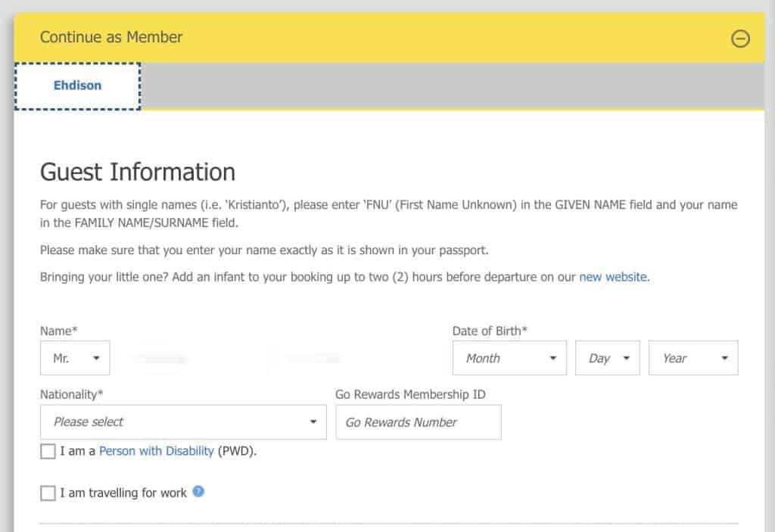Viewport: 775px width, 532px height.
Task: Open the Nationality Please select dropdown
Action: (183, 422)
